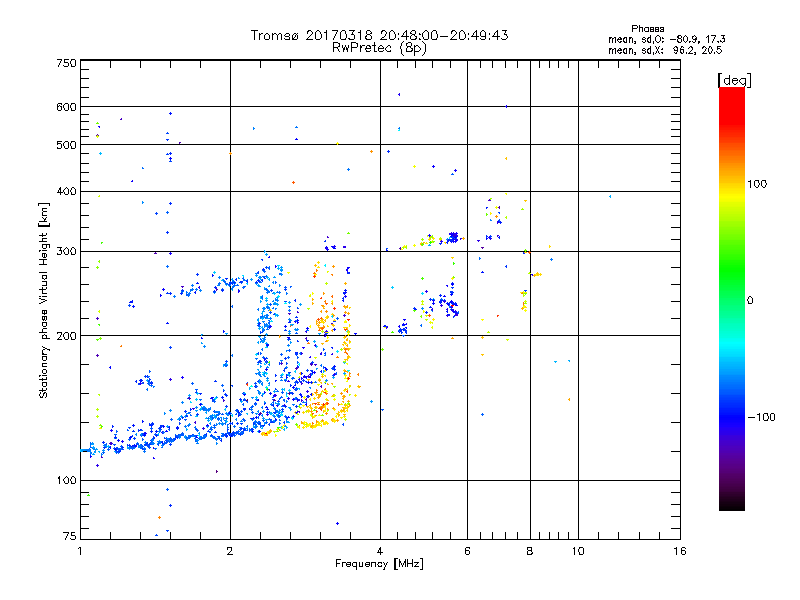Click the 'RwPretec (8p)' subtitle
Viewport: 800px width, 600px height.
click(379, 48)
